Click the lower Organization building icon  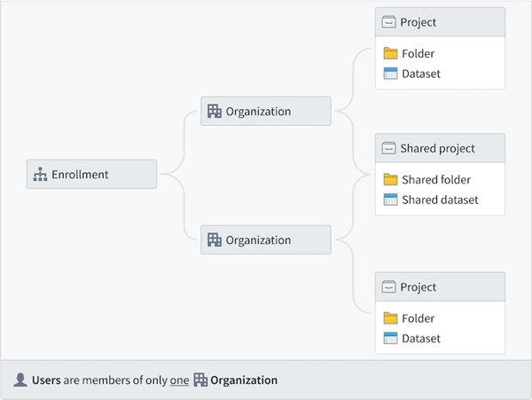pos(215,239)
